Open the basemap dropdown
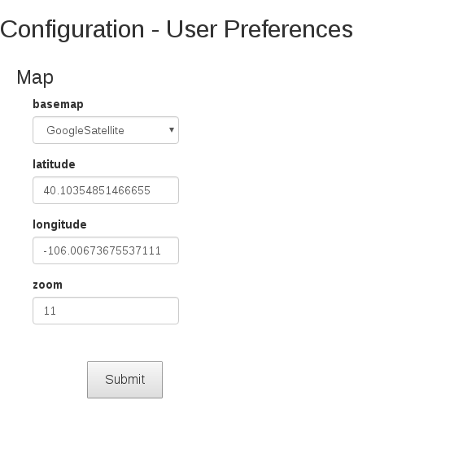The width and height of the screenshot is (476, 470). pos(106,130)
